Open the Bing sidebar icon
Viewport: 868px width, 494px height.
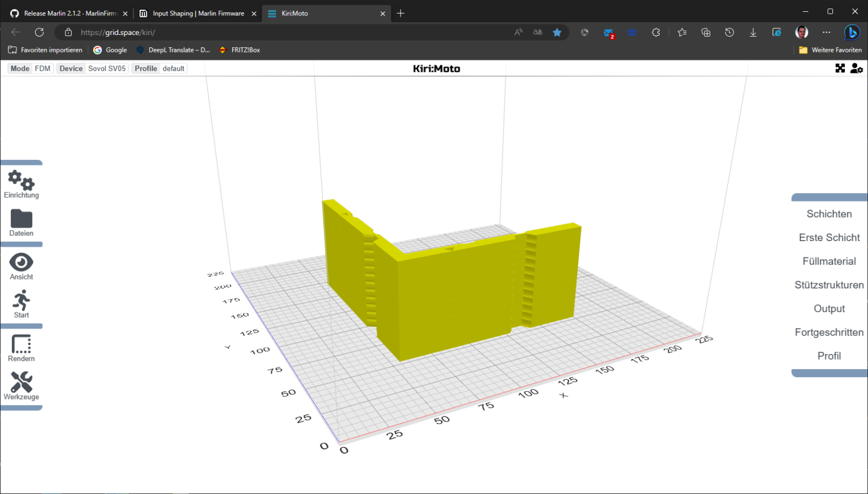[x=852, y=33]
